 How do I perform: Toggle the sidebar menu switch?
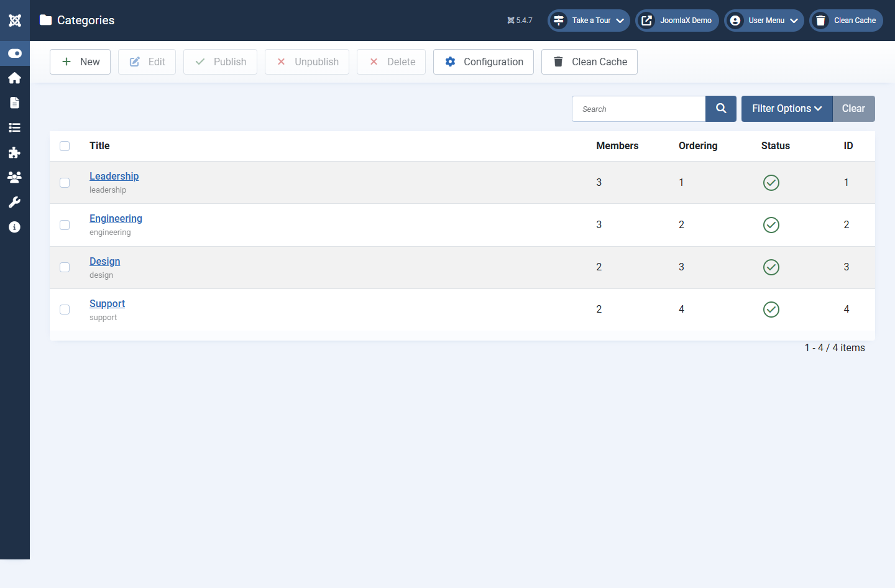[x=15, y=53]
